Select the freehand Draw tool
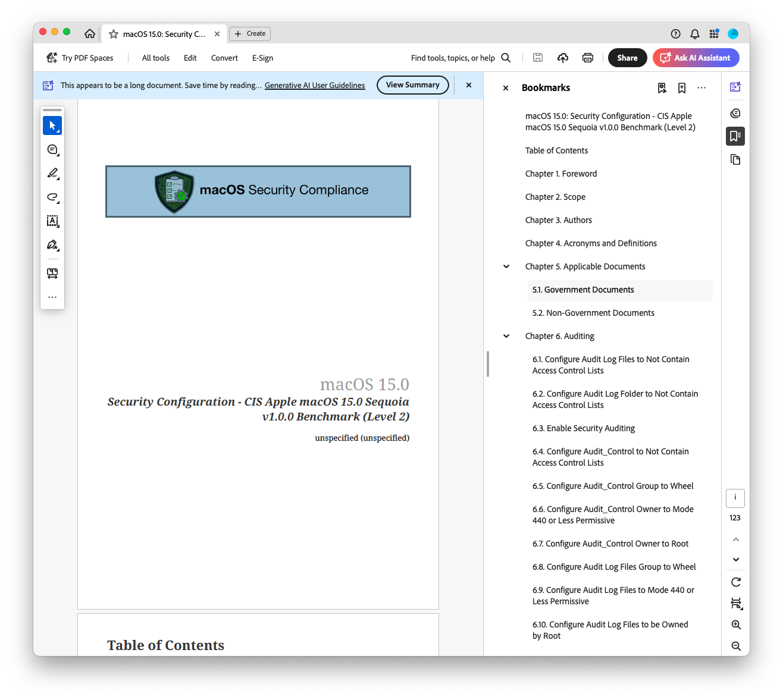The height and width of the screenshot is (700, 783). (52, 197)
